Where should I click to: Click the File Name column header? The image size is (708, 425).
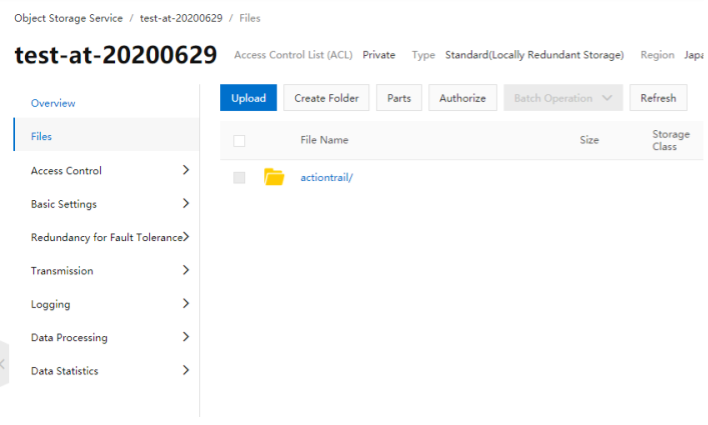[324, 140]
